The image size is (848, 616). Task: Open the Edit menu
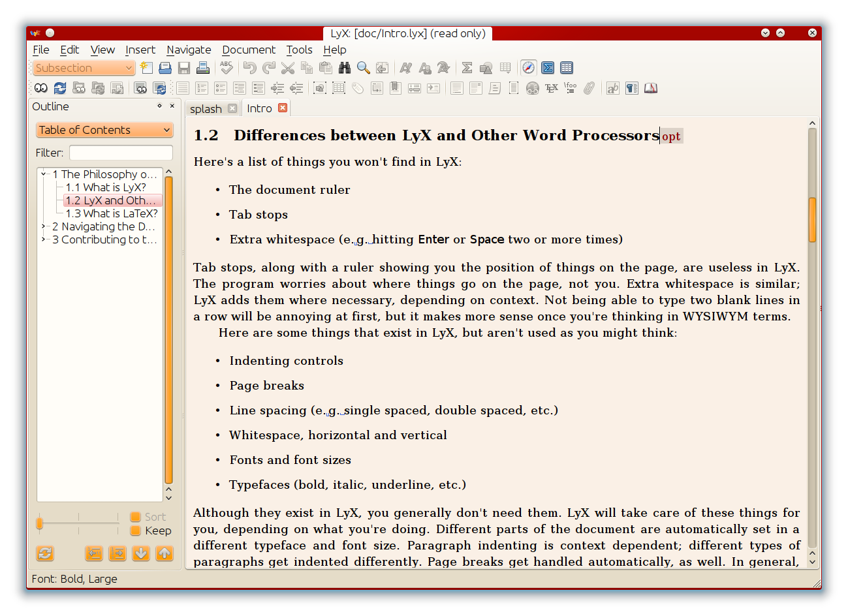(70, 50)
